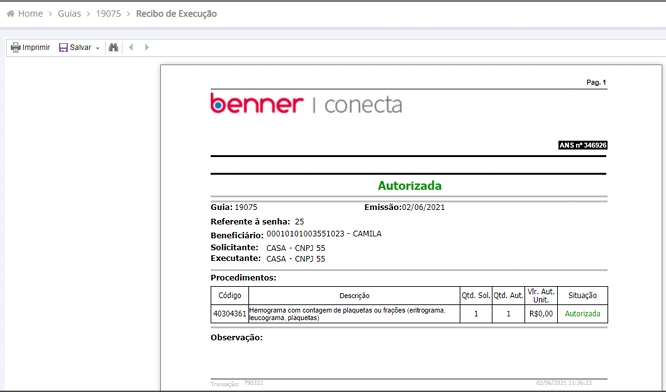Click the Guia: 19075 text
This screenshot has height=392, width=666.
[x=234, y=207]
